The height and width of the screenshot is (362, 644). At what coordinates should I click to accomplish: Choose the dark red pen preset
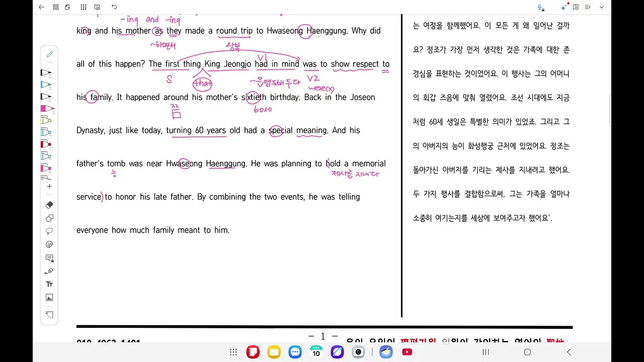[x=46, y=144]
